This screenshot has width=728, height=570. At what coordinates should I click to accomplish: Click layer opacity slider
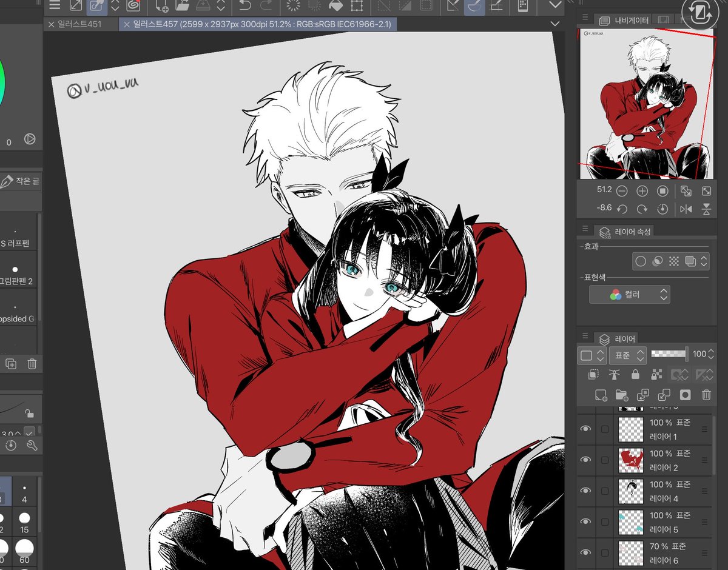tap(669, 354)
